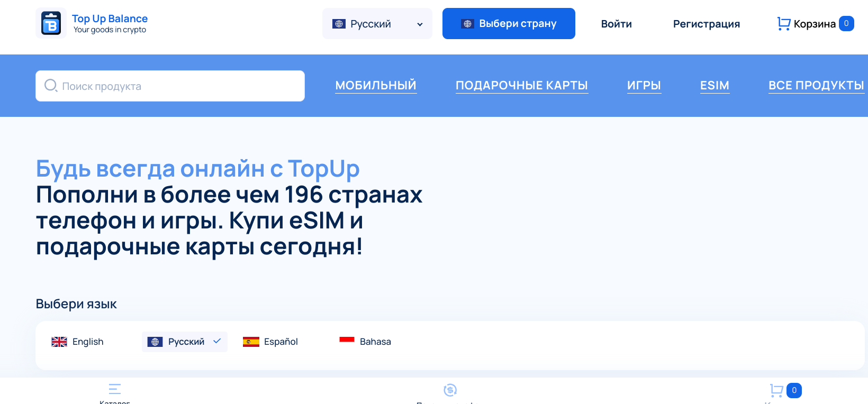Viewport: 868px width, 404px height.
Task: Click the Top Up Balance brand name text
Action: 110,19
